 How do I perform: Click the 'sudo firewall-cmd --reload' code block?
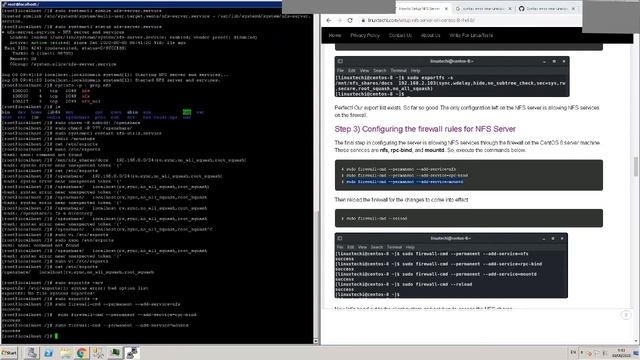click(469, 218)
